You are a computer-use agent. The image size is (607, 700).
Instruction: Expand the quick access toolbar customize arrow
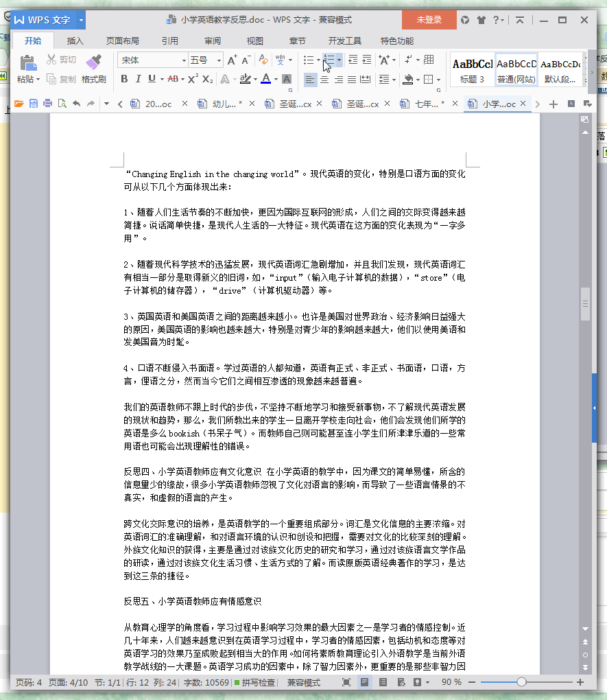point(106,104)
